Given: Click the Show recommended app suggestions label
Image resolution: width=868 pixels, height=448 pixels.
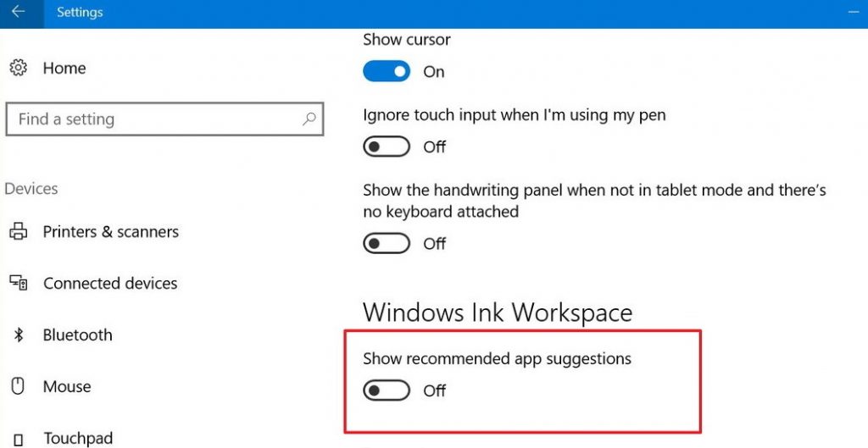Looking at the screenshot, I should pos(497,359).
